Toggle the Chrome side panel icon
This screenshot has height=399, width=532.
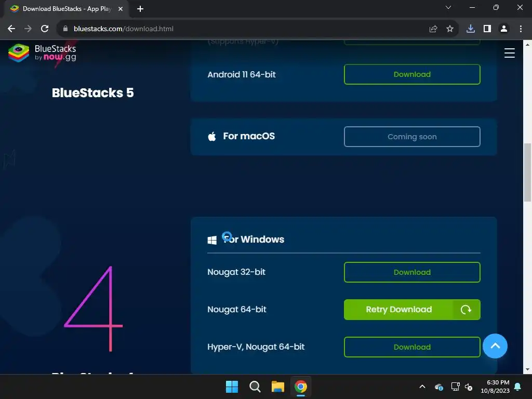click(x=487, y=29)
